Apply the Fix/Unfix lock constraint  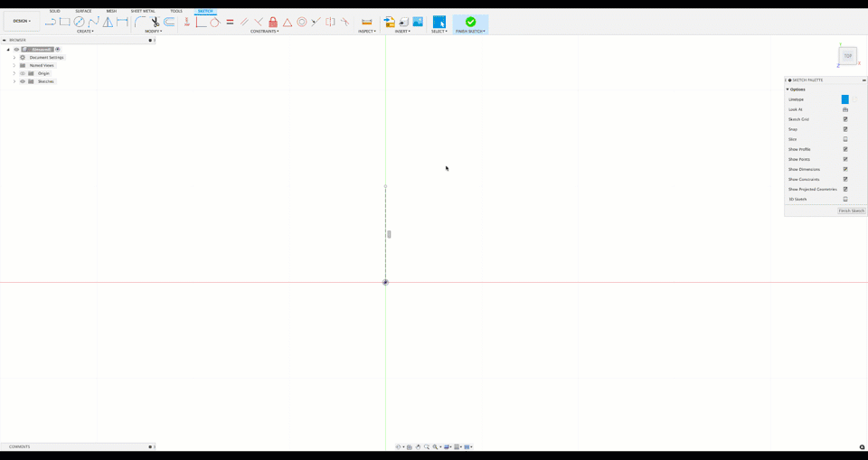pos(273,23)
